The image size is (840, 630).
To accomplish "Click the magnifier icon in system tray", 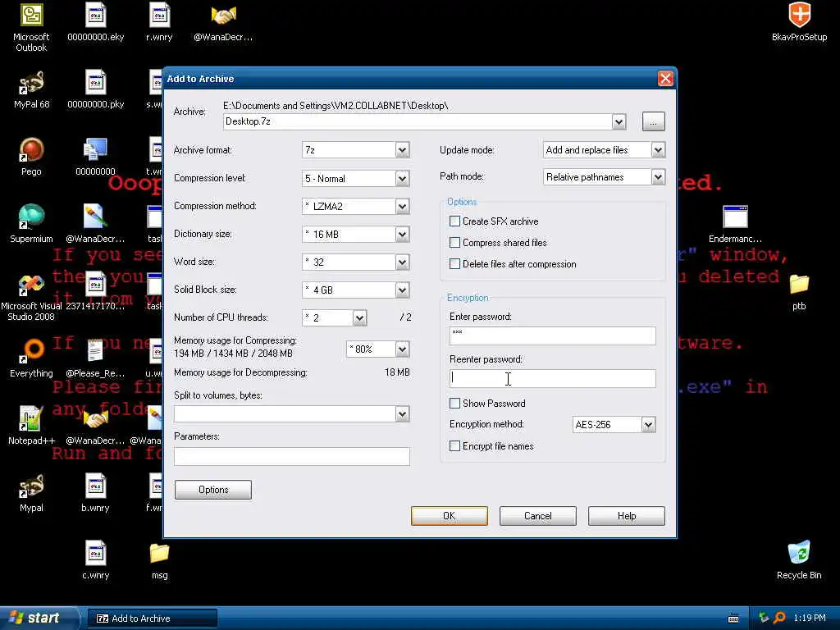I will pos(779,619).
